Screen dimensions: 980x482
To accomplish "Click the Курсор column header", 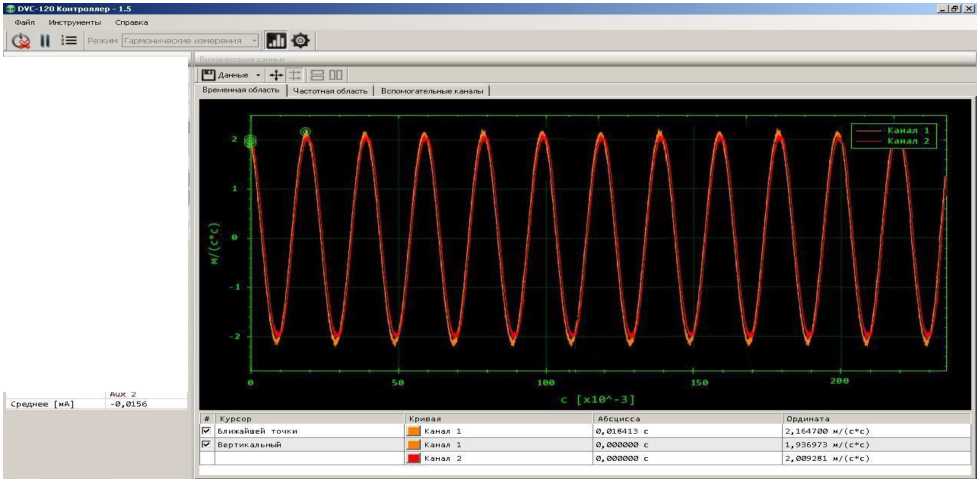I will tap(310, 418).
